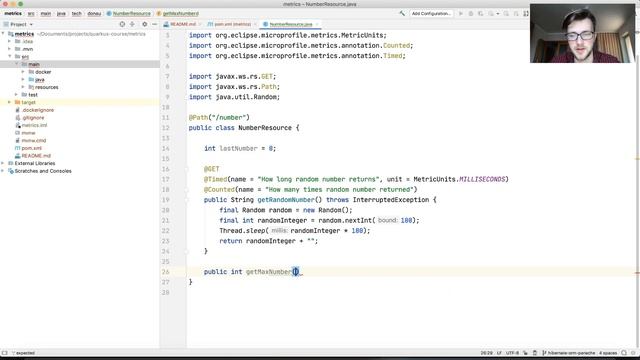Click the lastNumber field on line 14
The height and width of the screenshot is (360, 640).
click(x=238, y=148)
